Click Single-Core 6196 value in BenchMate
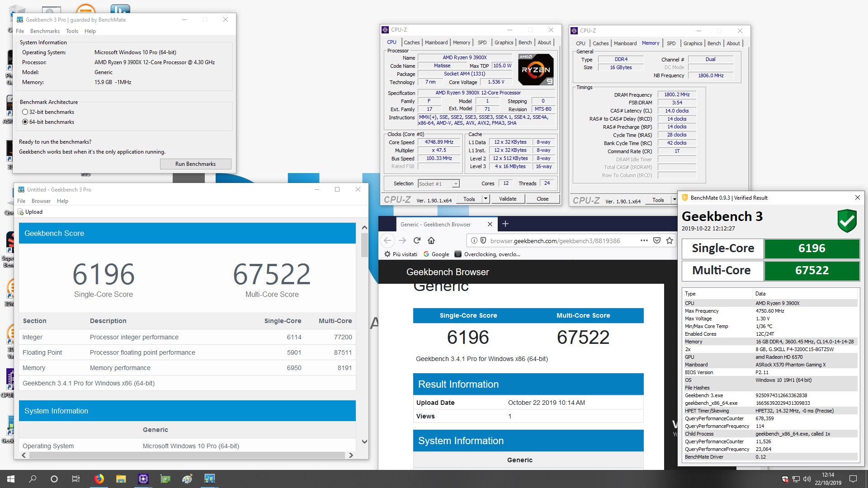Viewport: 868px width, 488px height. (x=811, y=249)
